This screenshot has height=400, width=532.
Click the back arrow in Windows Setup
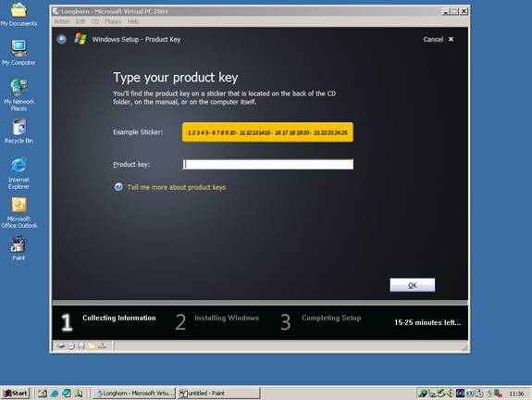61,39
